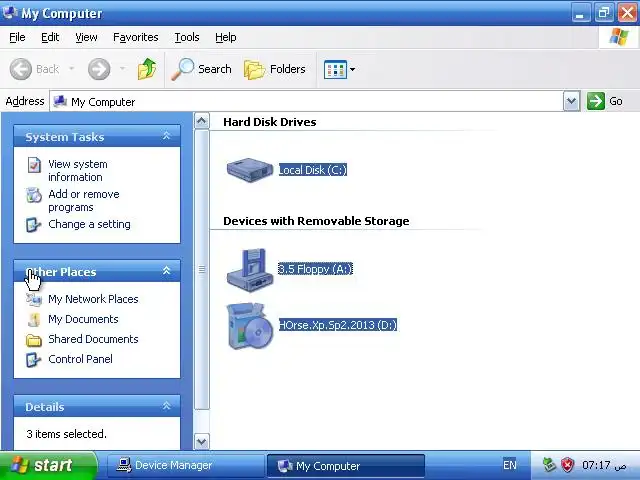
Task: Open the View menu
Action: click(x=86, y=37)
